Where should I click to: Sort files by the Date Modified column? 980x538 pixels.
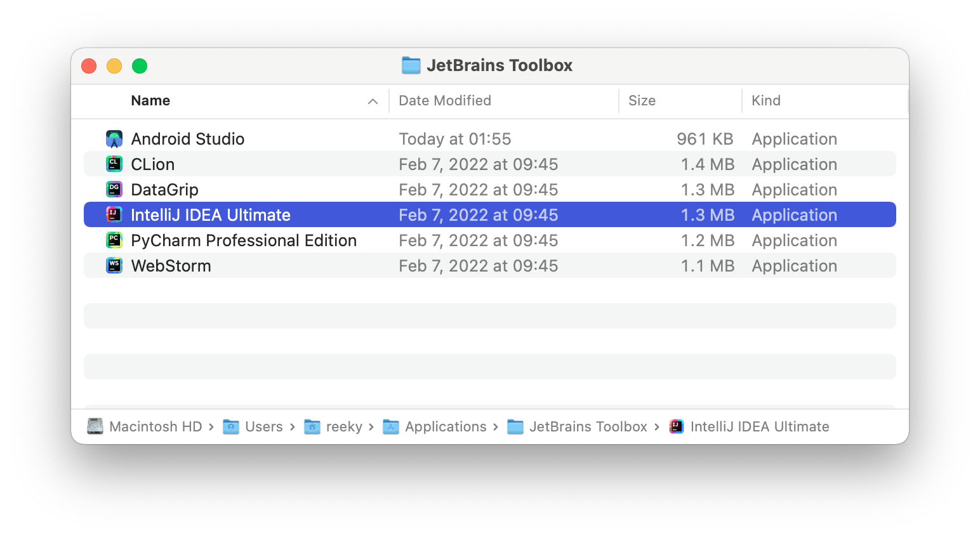(x=444, y=100)
